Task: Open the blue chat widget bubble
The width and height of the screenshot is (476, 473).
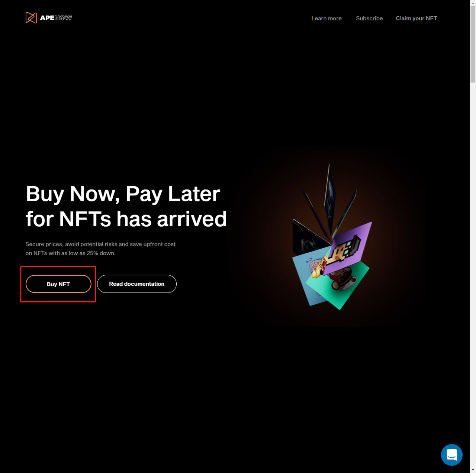Action: point(451,455)
